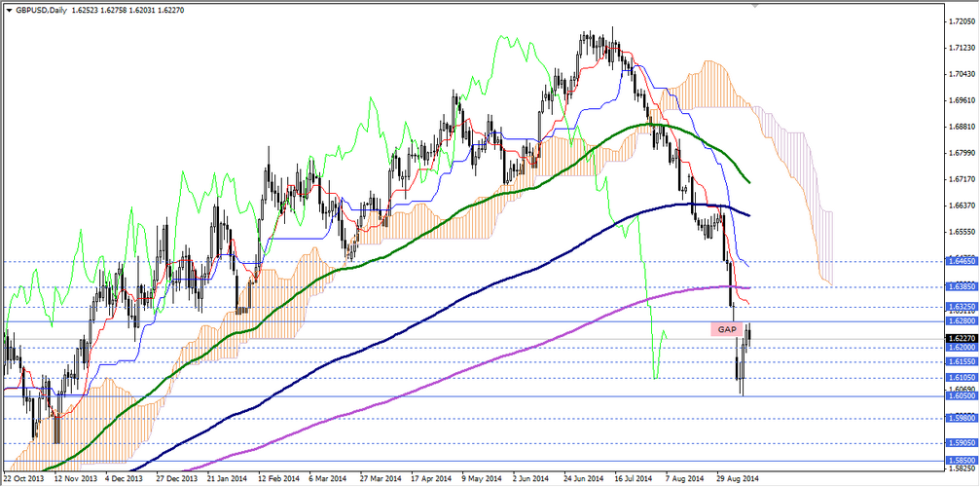Screen dimensions: 980x487
Task: Click the 1.67990 price scale value
Action: pyautogui.click(x=962, y=153)
